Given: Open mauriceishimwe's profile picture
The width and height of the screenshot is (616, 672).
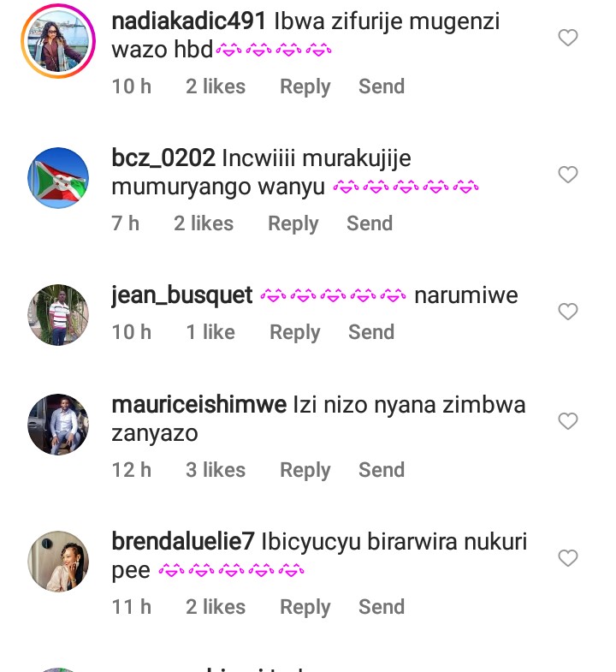Looking at the screenshot, I should [58, 425].
